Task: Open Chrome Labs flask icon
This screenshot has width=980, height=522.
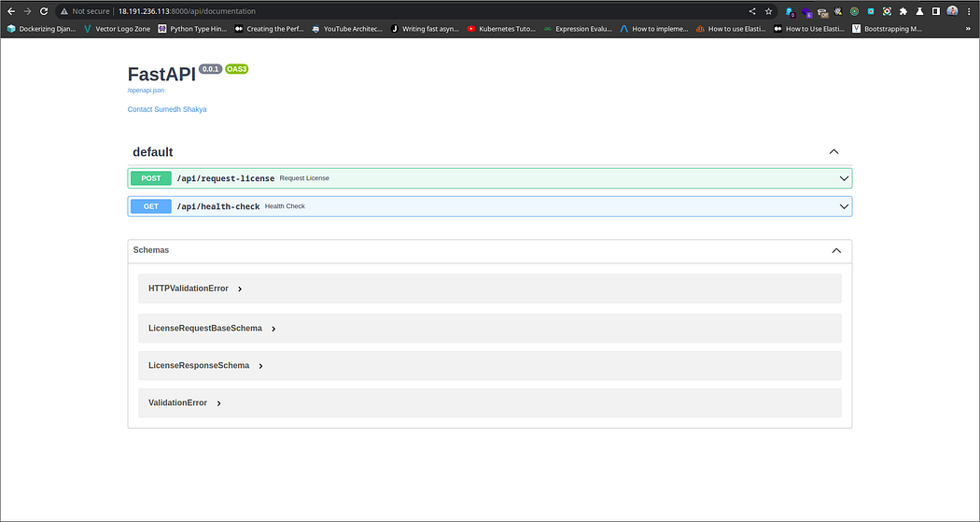Action: click(919, 11)
